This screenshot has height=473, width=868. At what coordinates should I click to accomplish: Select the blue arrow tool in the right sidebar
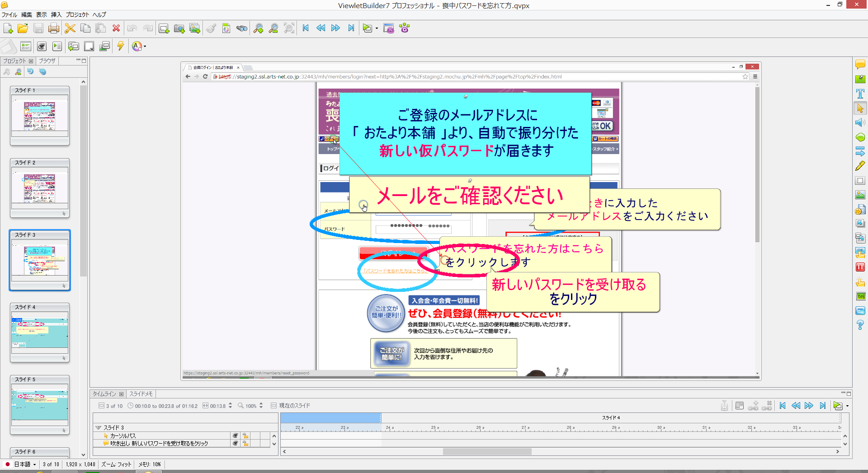tap(860, 152)
